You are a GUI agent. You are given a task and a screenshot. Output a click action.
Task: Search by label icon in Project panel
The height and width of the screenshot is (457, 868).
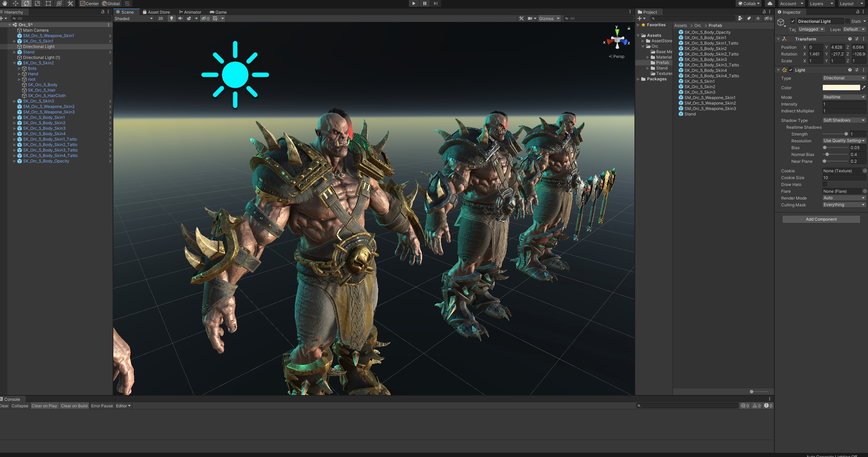[749, 18]
